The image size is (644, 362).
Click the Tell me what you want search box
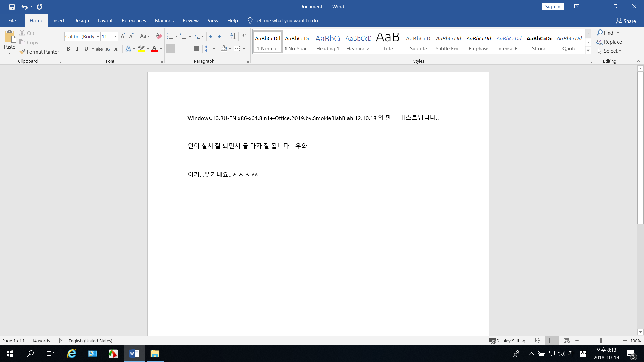coord(283,21)
